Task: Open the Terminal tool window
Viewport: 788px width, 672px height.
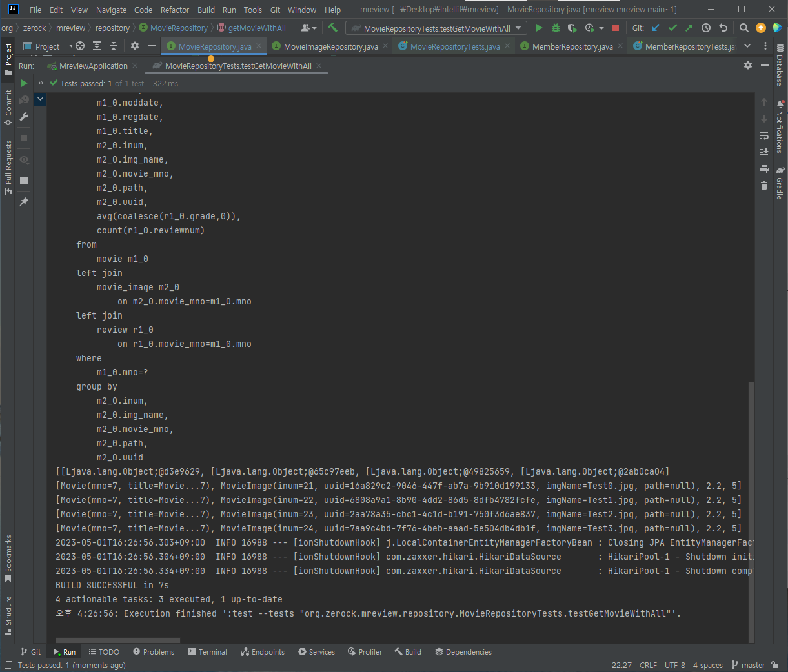Action: pyautogui.click(x=207, y=651)
